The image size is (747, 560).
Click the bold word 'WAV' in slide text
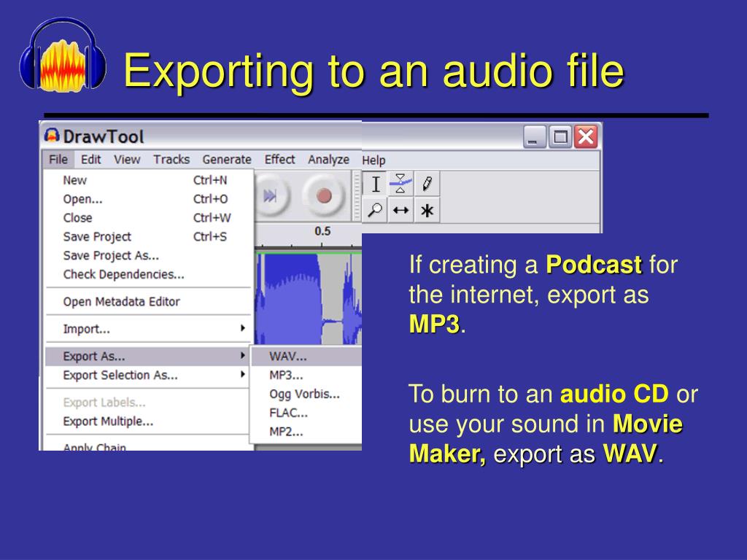(x=630, y=454)
